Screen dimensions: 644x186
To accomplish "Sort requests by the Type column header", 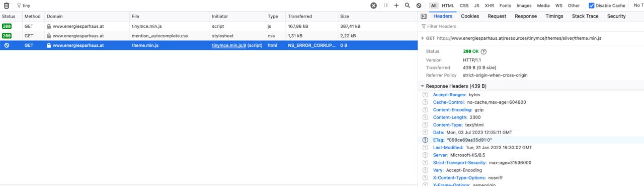I will coord(275,16).
